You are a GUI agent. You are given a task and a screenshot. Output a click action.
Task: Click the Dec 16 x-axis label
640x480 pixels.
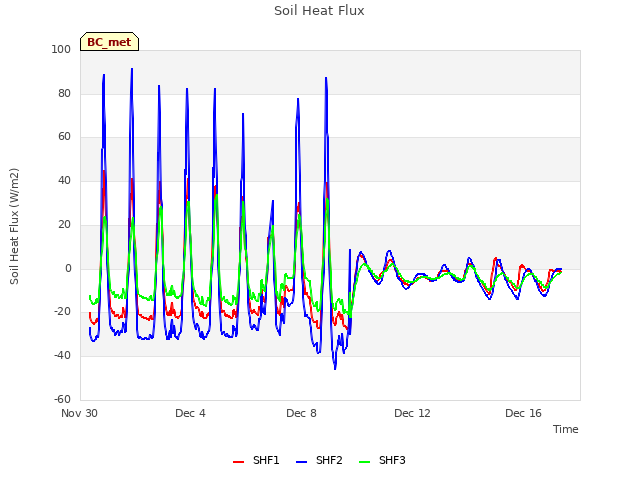(523, 413)
